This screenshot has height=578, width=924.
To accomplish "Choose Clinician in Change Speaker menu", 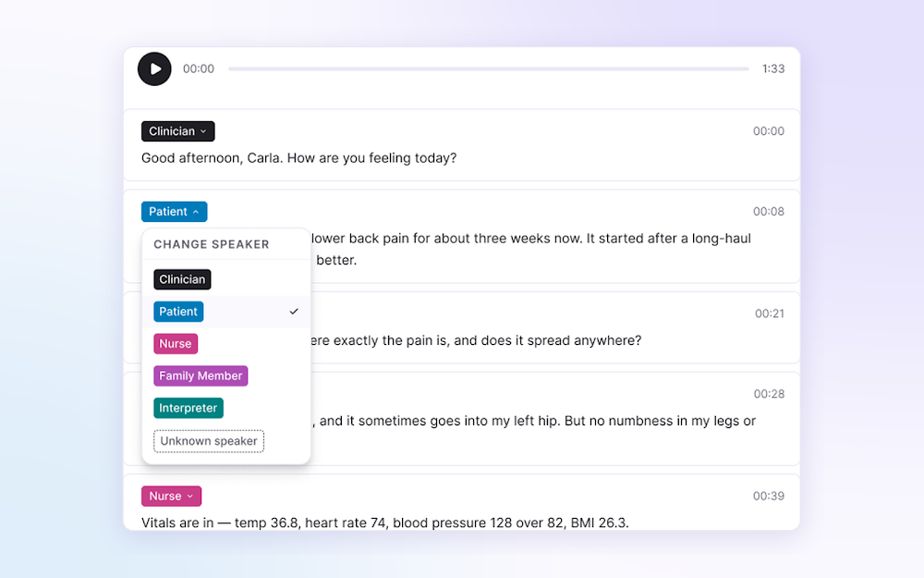I will [182, 279].
